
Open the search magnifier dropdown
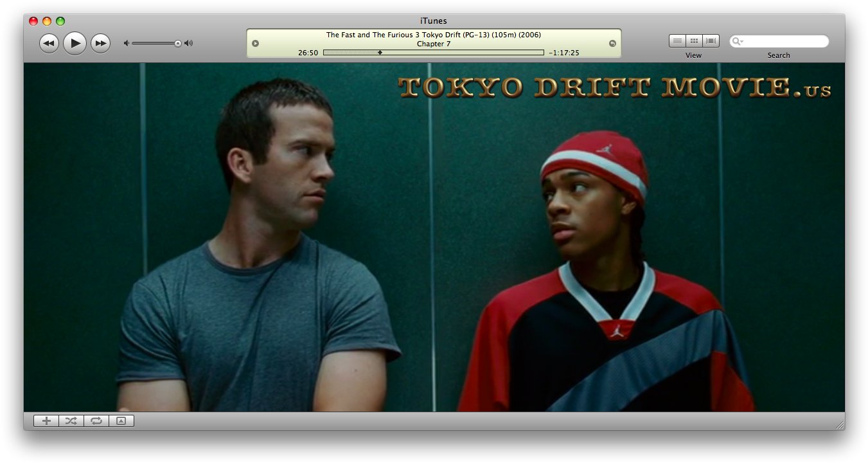(x=738, y=41)
